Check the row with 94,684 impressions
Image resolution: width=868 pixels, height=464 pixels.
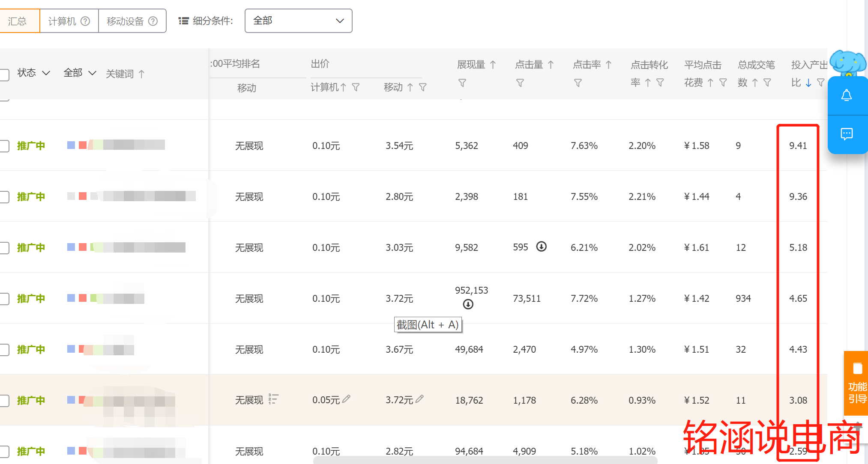[x=4, y=452]
